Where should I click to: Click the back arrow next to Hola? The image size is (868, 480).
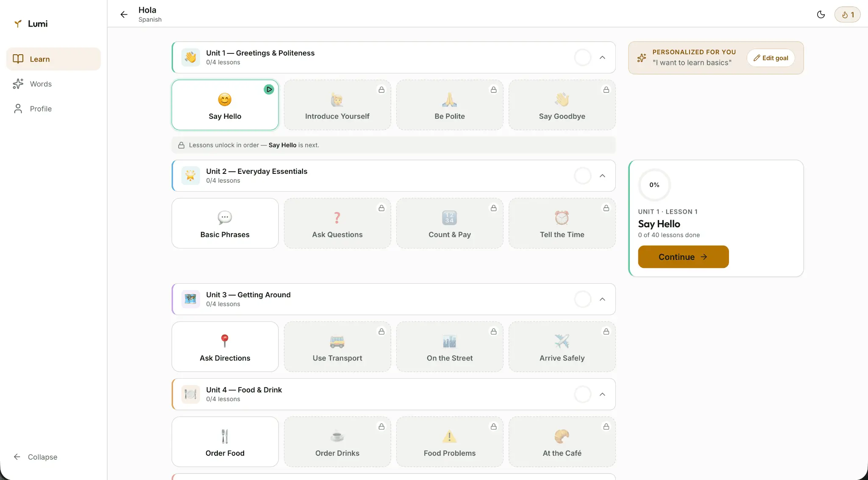click(124, 14)
